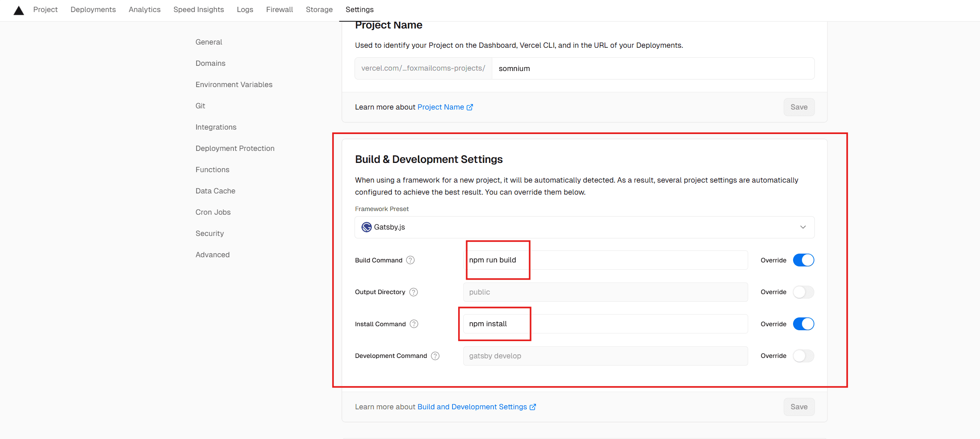The width and height of the screenshot is (980, 439).
Task: Enable the Development Command override switch
Action: coord(803,356)
